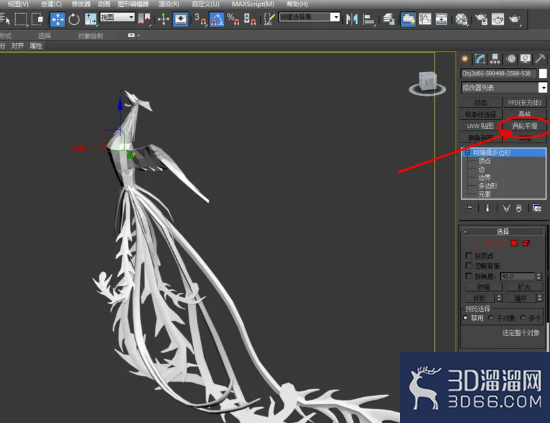Click the red Element selection icon
Viewport: 550px width, 423px height.
(x=526, y=243)
